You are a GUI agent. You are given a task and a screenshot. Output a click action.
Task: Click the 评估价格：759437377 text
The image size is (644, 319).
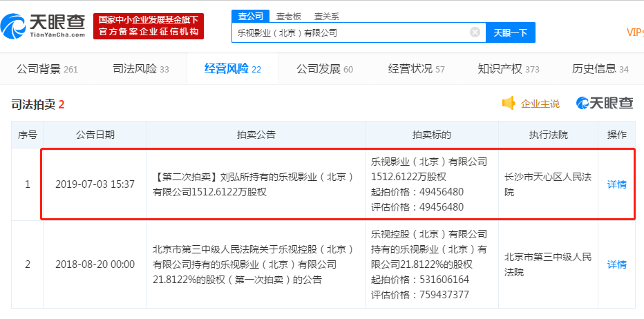(x=419, y=295)
